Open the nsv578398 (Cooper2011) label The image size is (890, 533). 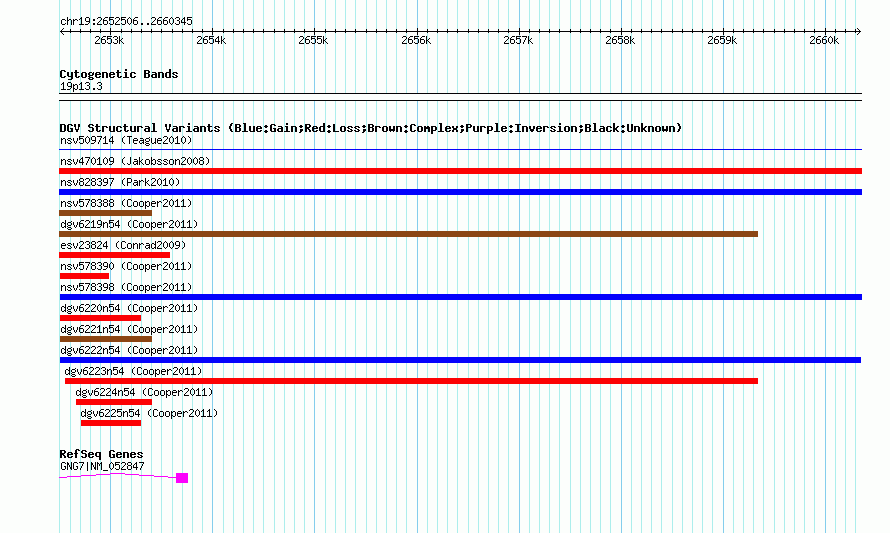click(126, 287)
